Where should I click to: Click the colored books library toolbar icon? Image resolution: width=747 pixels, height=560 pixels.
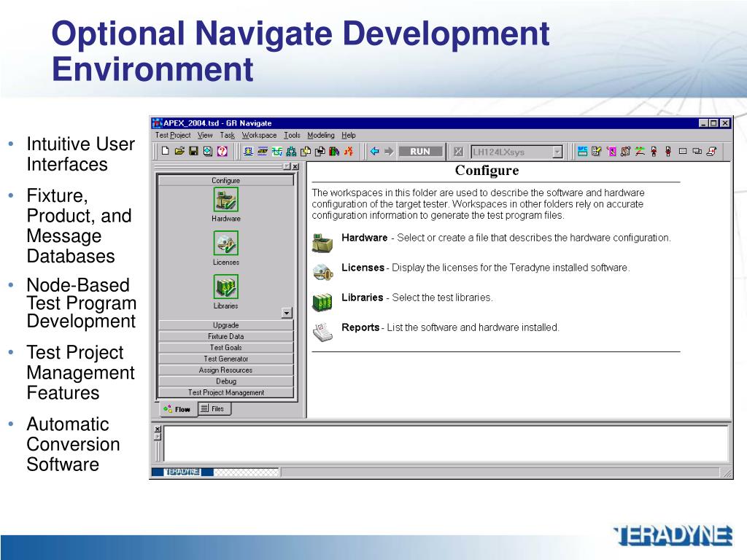coord(334,152)
